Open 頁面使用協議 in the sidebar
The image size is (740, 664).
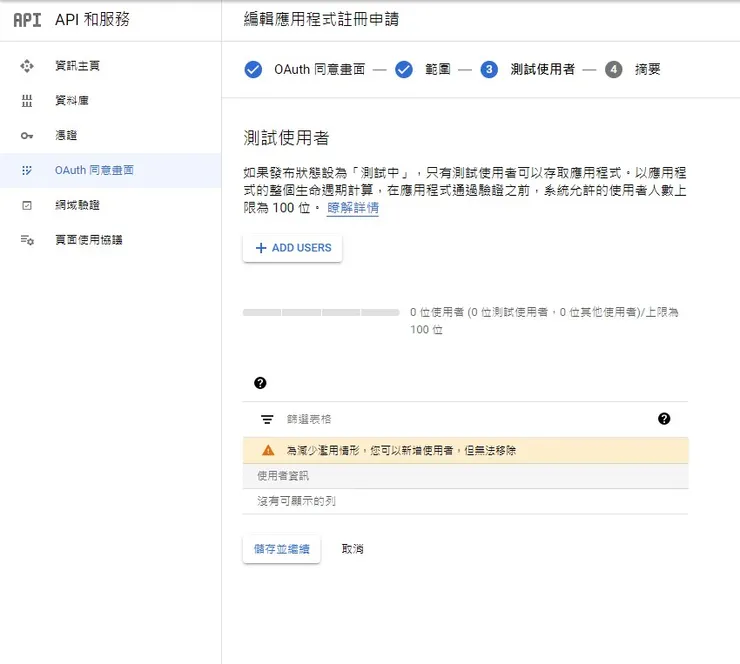[x=89, y=240]
